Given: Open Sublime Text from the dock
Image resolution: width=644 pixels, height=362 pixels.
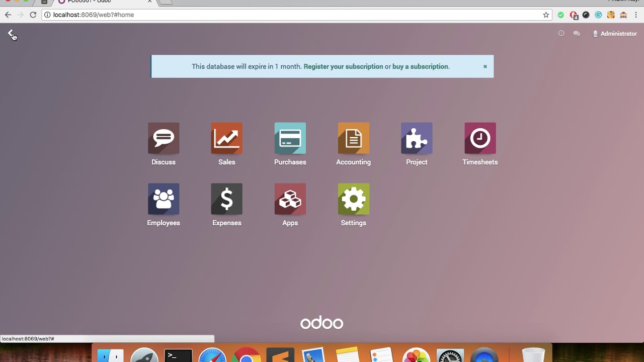Looking at the screenshot, I should click(280, 355).
